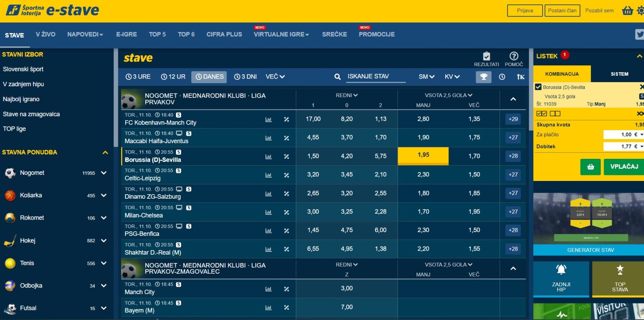
Task: Open the Vsota 2,5 gola dropdown in Liga prvakov
Action: pos(448,95)
